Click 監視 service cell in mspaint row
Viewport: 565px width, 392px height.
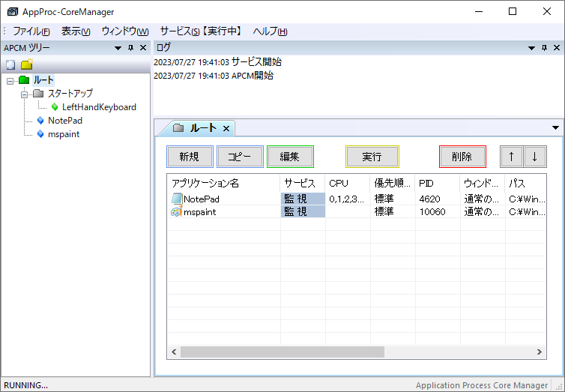click(303, 211)
